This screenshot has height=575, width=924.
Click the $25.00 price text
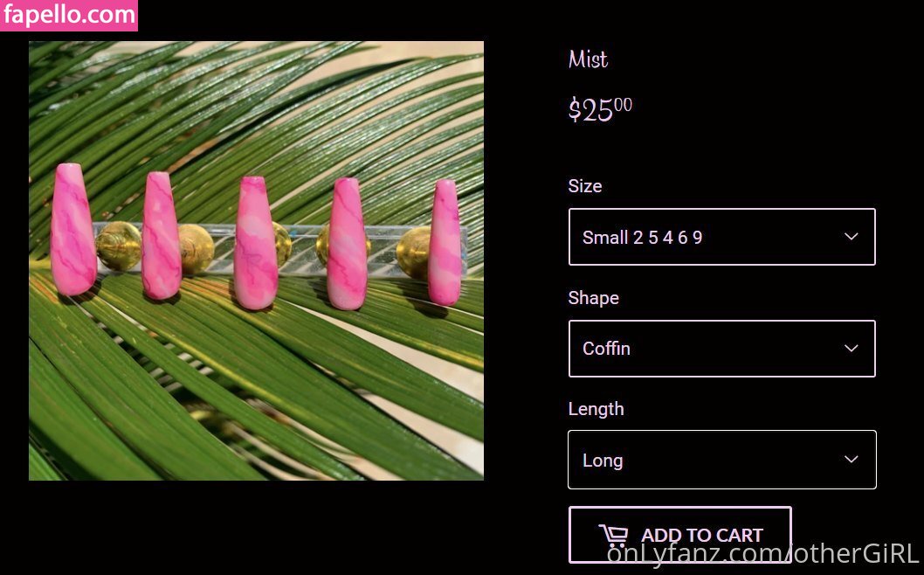[600, 109]
